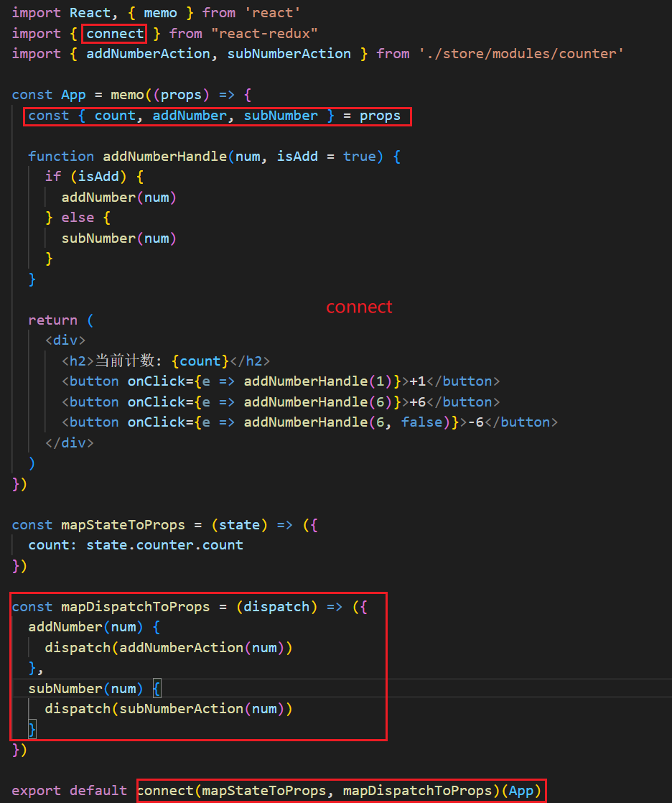This screenshot has height=803, width=672.
Task: Click the opening <div> tag
Action: point(65,340)
